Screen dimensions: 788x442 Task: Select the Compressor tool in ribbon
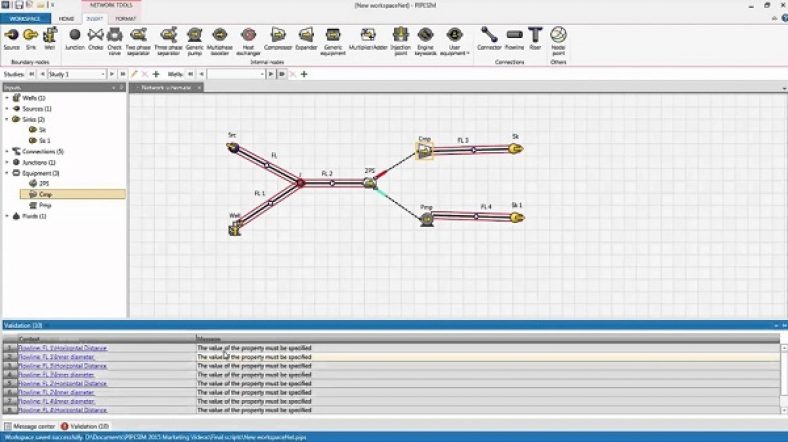[x=278, y=40]
